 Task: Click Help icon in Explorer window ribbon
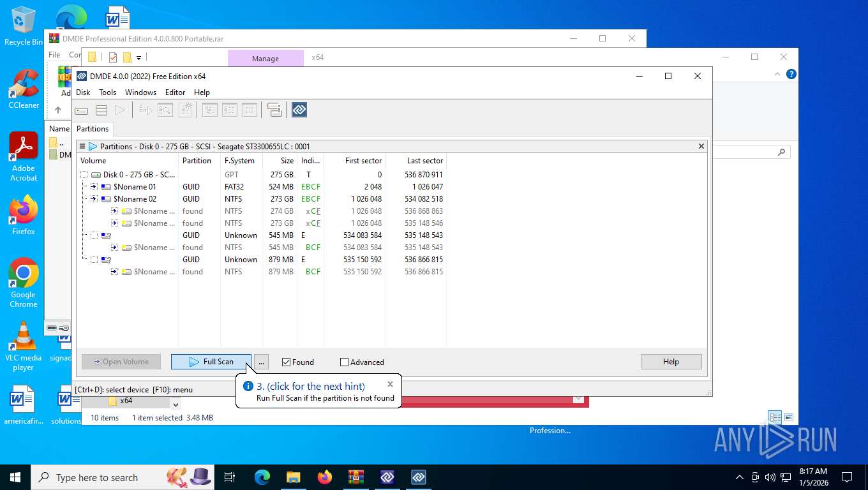[791, 74]
